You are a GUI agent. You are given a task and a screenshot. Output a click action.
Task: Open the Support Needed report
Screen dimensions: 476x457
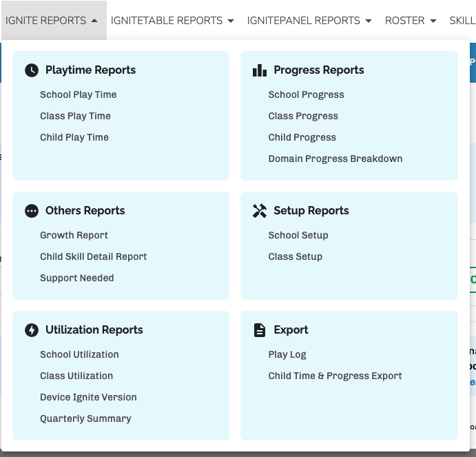coord(76,278)
